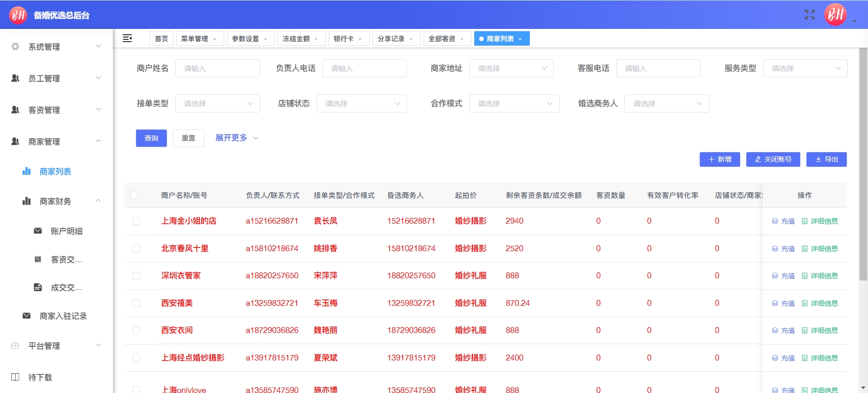Toggle the select-all header checkbox
The height and width of the screenshot is (393, 868).
[134, 195]
